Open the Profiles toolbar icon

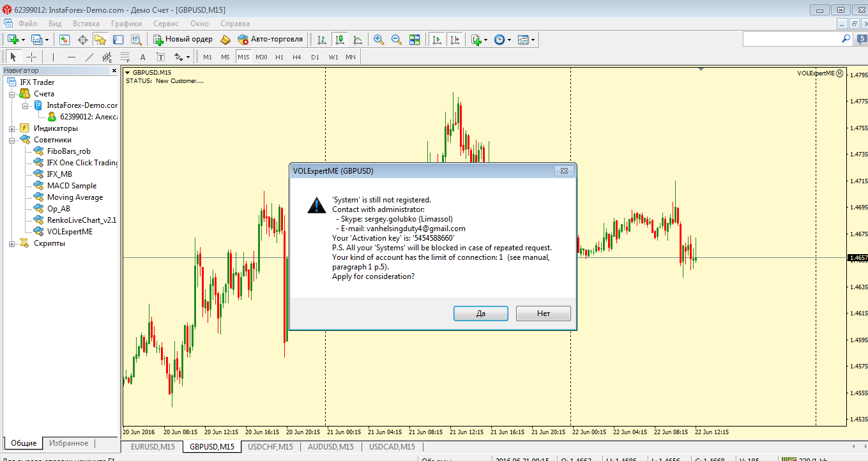coord(36,40)
